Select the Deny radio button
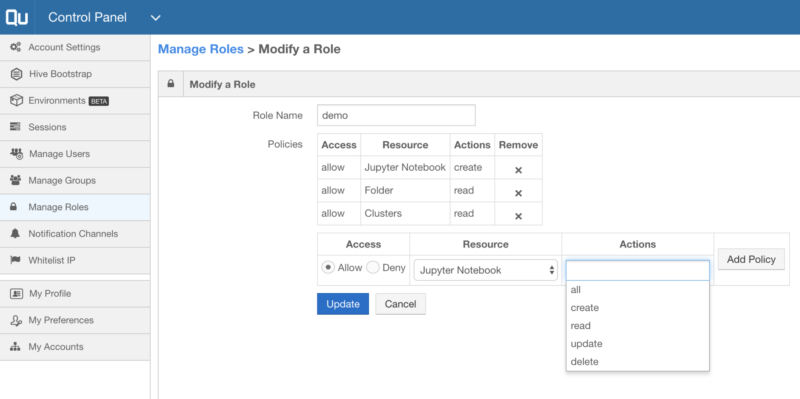This screenshot has height=399, width=800. tap(373, 267)
